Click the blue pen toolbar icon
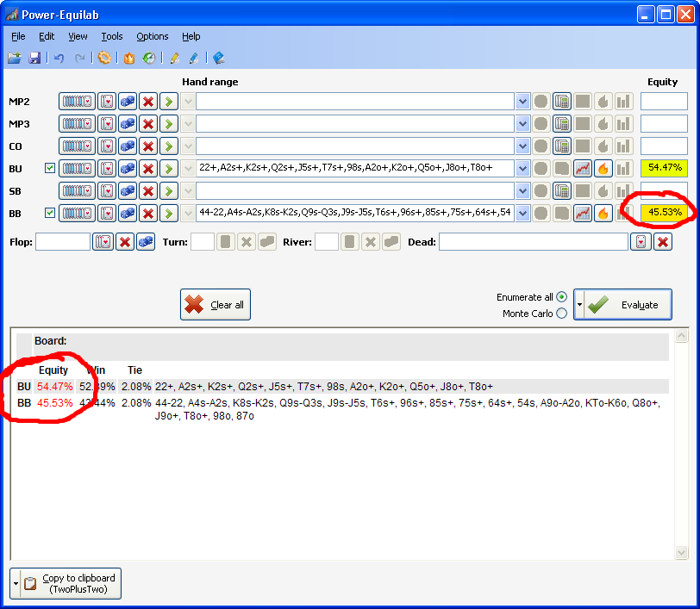Screen dimensions: 700x609 tap(194, 58)
